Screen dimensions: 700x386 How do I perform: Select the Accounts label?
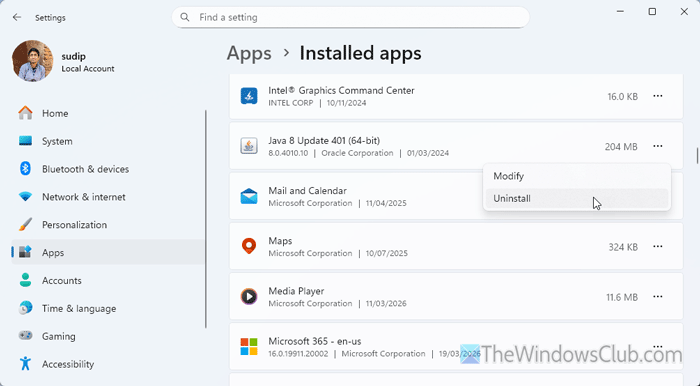[x=62, y=280]
